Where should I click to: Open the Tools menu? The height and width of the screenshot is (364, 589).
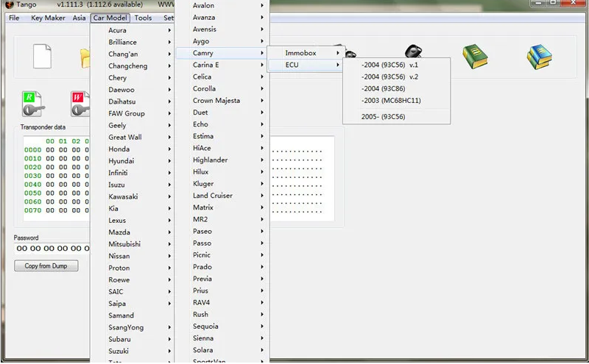tap(144, 18)
